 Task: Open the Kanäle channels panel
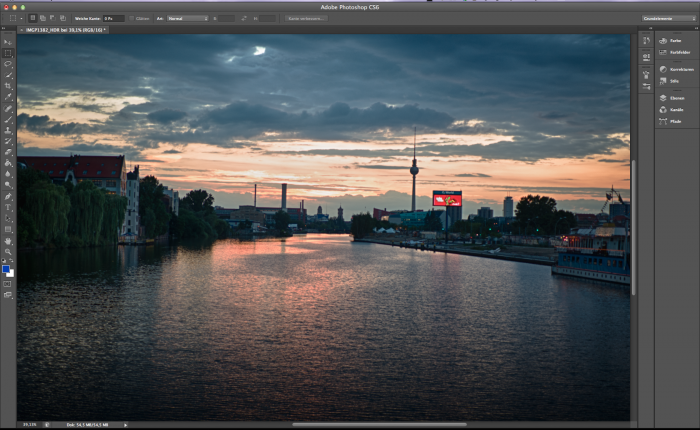pyautogui.click(x=676, y=109)
